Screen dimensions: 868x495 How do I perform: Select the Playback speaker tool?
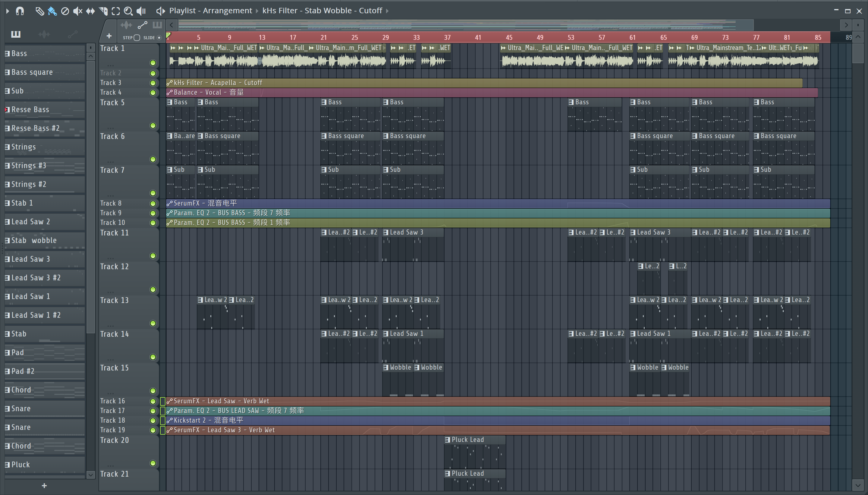141,11
